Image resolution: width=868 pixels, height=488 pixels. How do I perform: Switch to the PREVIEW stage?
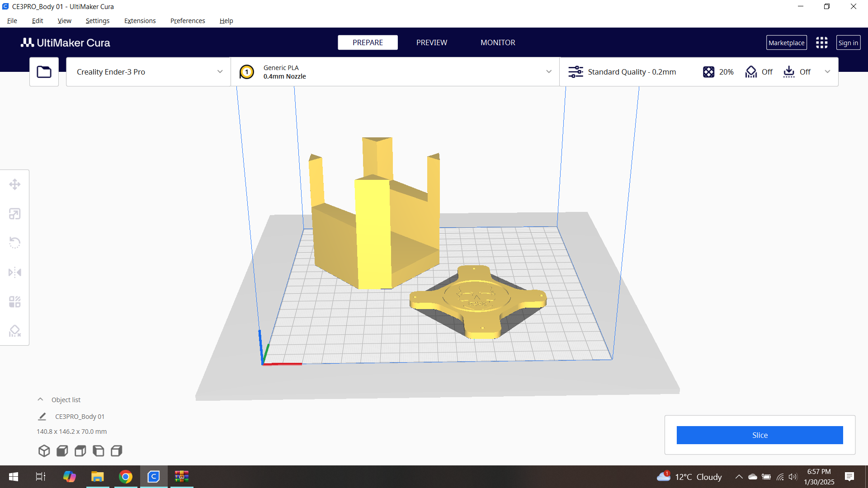[x=431, y=42]
